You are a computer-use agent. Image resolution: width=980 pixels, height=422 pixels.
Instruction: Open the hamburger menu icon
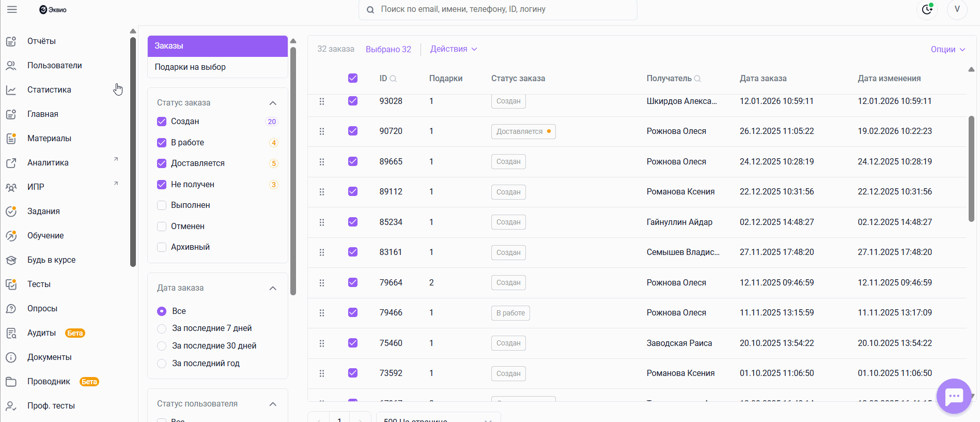point(12,9)
